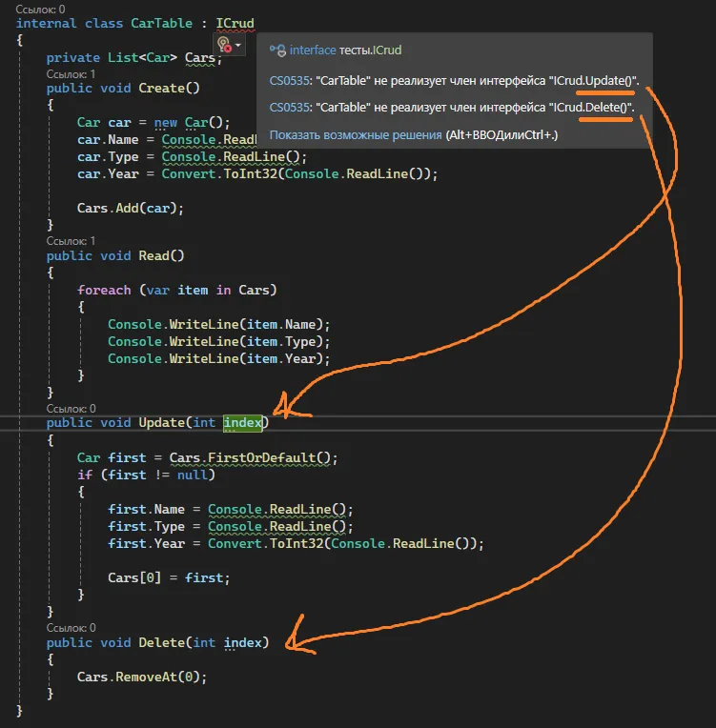Click 'тесты.ICrud' name in tooltip header
The height and width of the screenshot is (728, 716).
pyautogui.click(x=370, y=51)
